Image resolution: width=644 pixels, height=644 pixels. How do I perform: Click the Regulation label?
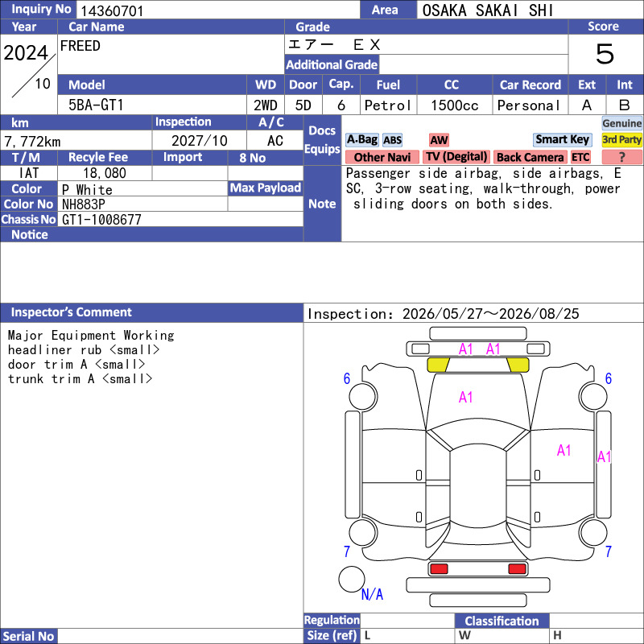(x=332, y=620)
